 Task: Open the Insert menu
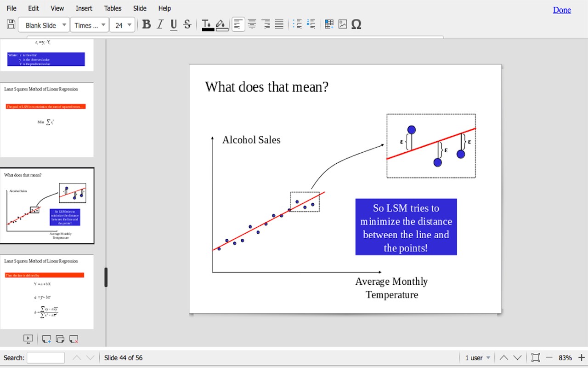pyautogui.click(x=84, y=8)
